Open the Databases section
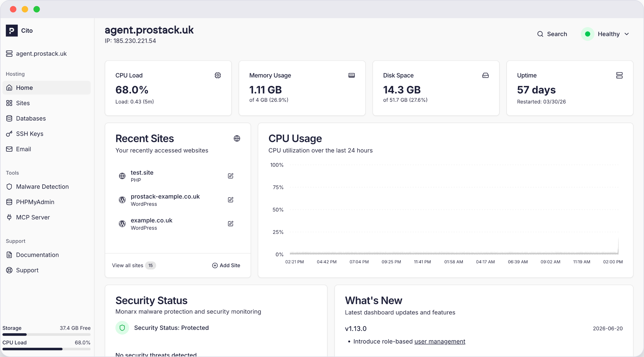Viewport: 644px width, 357px height. click(46, 118)
